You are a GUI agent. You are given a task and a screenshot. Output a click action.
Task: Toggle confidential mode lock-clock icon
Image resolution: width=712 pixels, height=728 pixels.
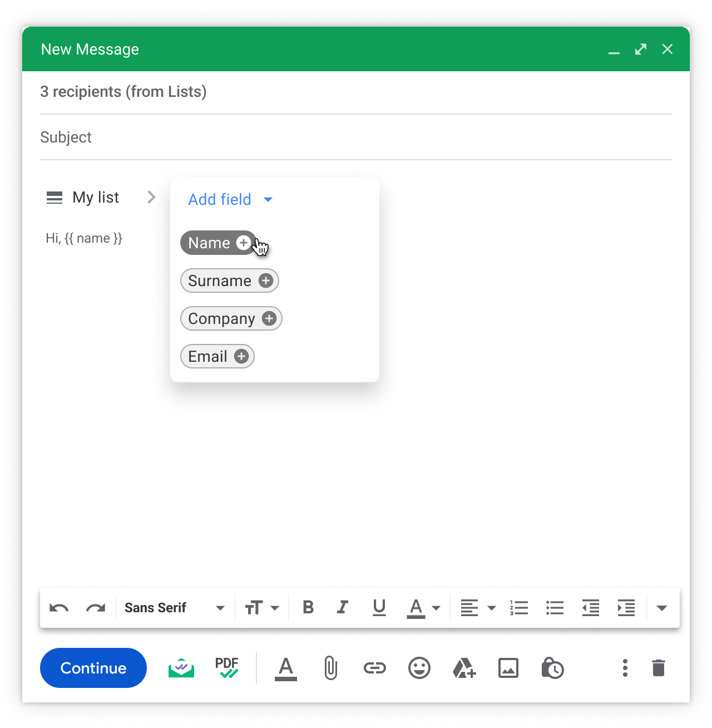[552, 668]
